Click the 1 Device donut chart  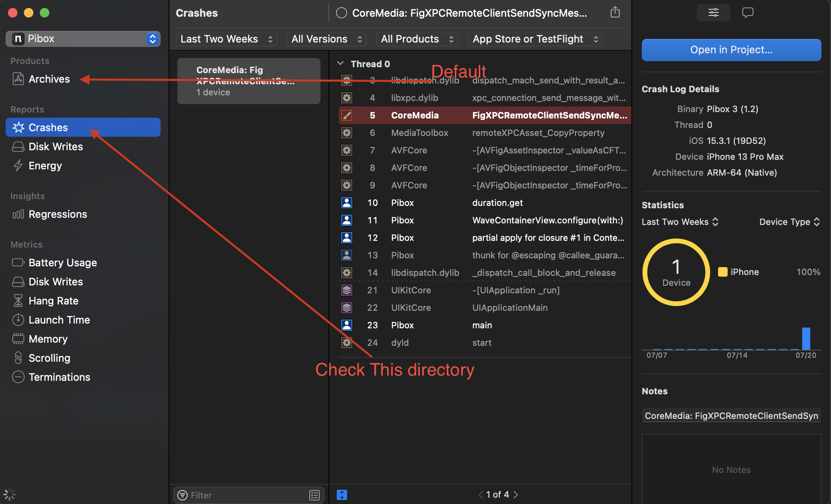[x=676, y=272]
